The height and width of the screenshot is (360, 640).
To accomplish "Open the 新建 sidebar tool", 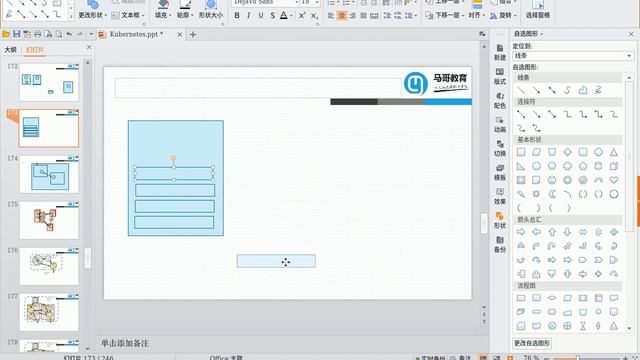I will 500,52.
